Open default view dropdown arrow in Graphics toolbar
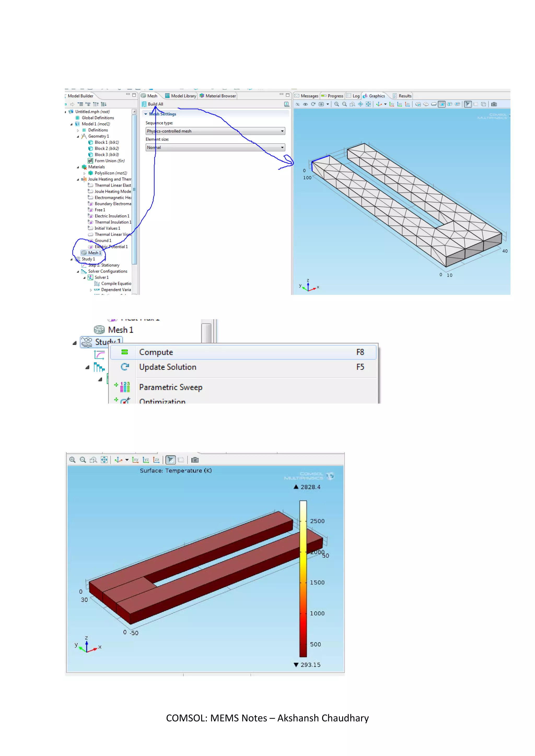This screenshot has width=535, height=756. point(385,104)
